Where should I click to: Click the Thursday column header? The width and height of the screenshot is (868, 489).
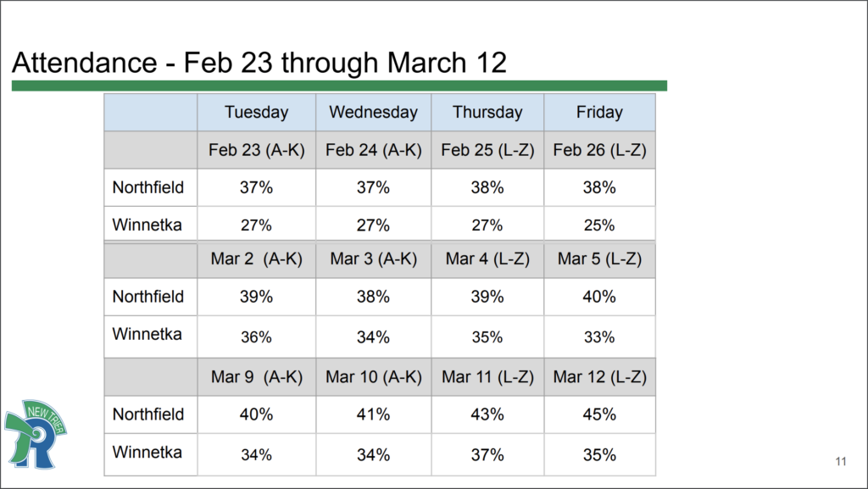click(487, 112)
